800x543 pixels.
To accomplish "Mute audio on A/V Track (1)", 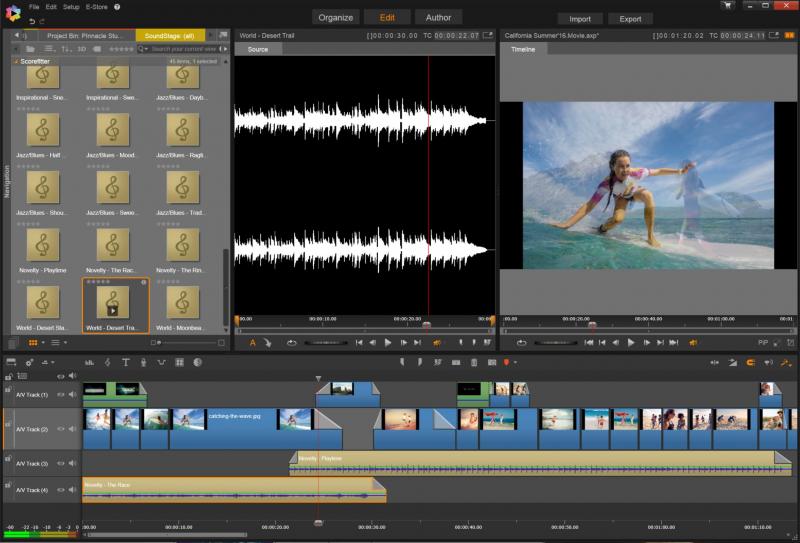I will click(x=72, y=394).
